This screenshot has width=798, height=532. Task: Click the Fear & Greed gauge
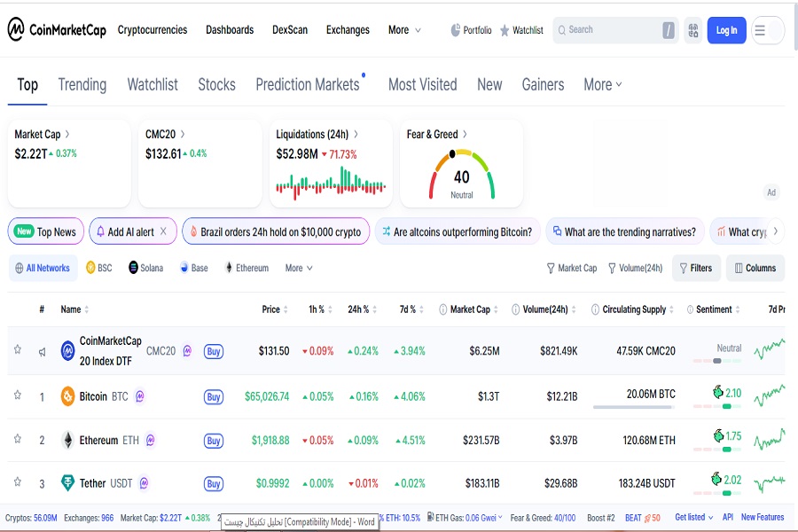click(x=462, y=174)
